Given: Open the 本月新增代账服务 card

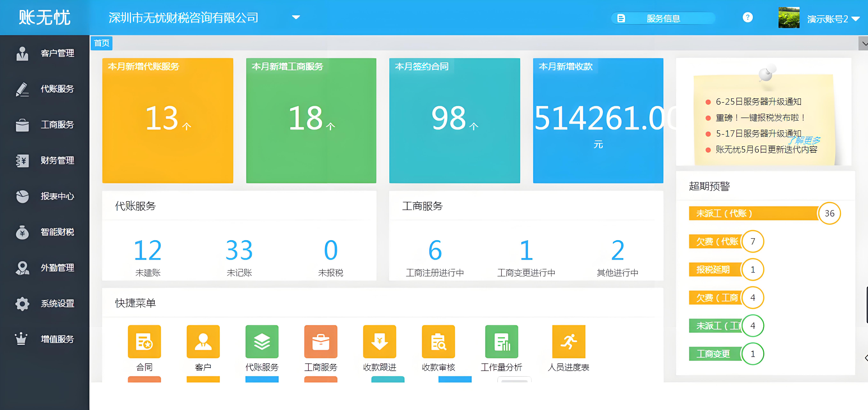Looking at the screenshot, I should tap(167, 121).
